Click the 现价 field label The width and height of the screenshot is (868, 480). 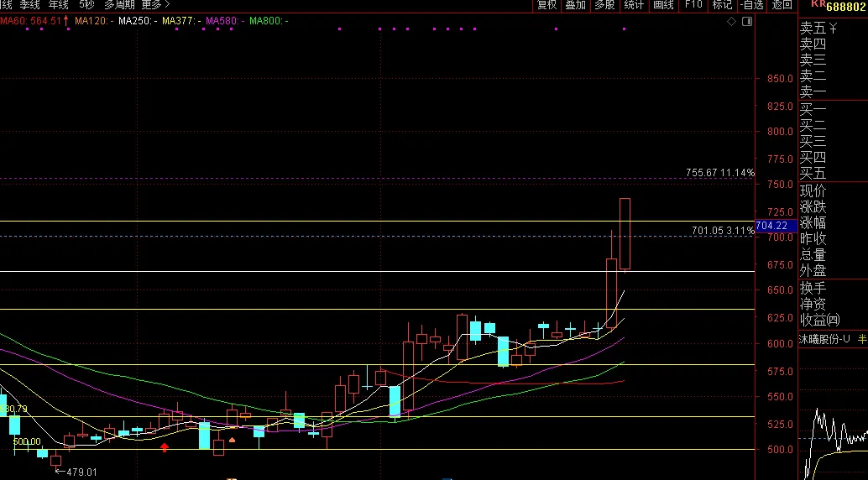click(813, 191)
